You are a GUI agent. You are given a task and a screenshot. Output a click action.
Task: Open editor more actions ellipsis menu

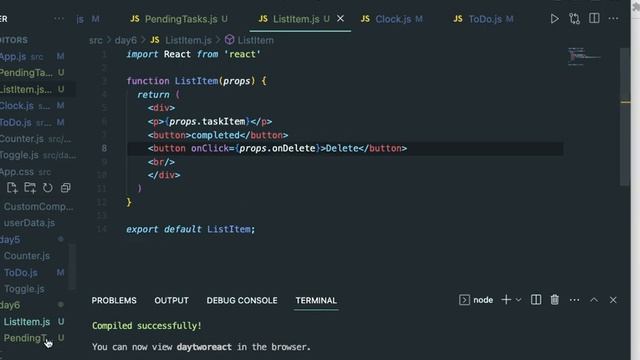[x=613, y=19]
